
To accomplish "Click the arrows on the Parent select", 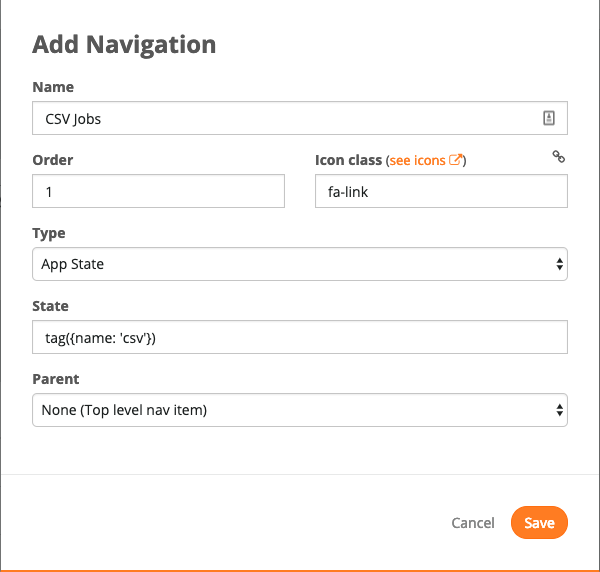I will tap(559, 410).
